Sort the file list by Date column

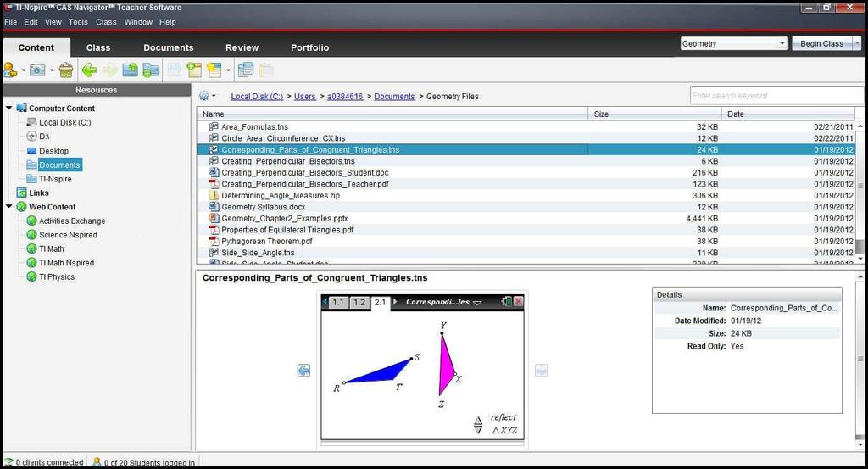tap(789, 114)
